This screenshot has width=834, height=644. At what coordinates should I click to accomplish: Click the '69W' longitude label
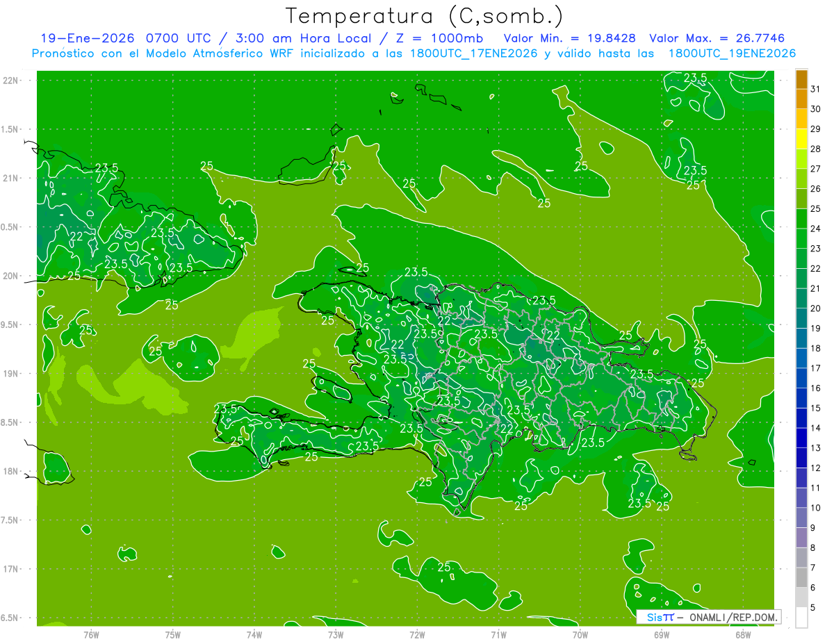point(662,634)
